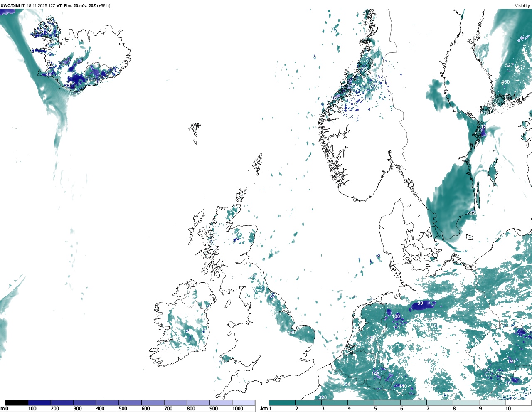
Task: Click the legend swatch between 7 and 8 km
Action: [440, 402]
